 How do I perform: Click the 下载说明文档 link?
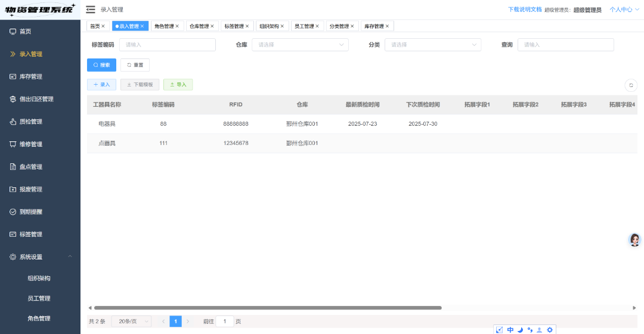[525, 10]
